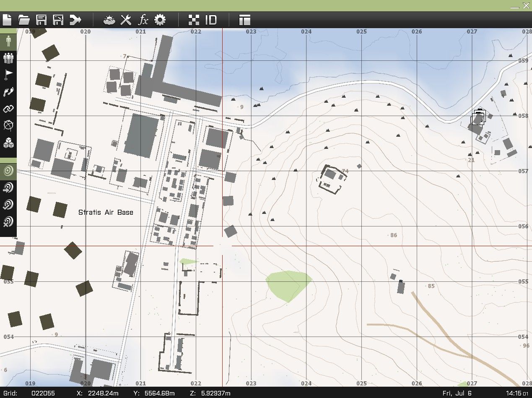Click the date 'Fri, Jul 6'

click(458, 393)
